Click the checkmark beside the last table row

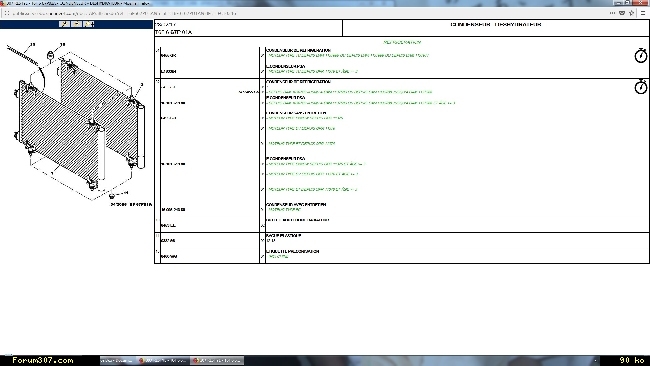point(262,257)
